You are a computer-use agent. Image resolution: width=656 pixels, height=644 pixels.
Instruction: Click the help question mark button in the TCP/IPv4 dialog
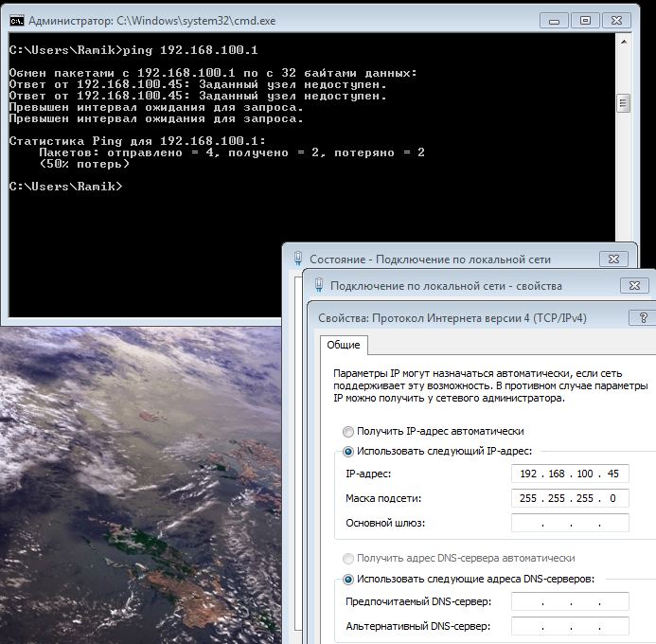pos(643,318)
